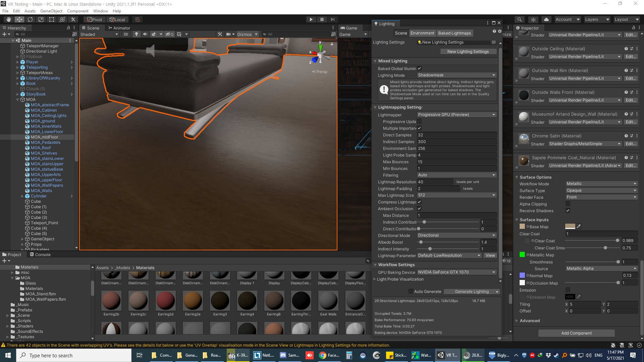Open the GameObject menu
The height and width of the screenshot is (362, 644).
tap(51, 11)
